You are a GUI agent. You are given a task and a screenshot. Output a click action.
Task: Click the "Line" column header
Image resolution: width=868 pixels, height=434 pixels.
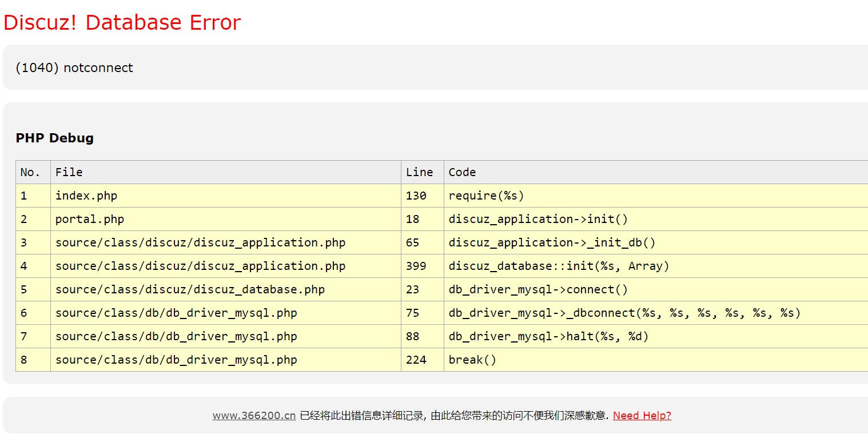(x=419, y=172)
